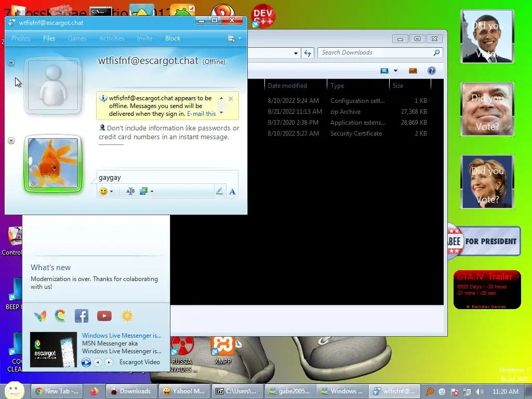
Task: Expand the Explorer address bar dropdown
Action: click(296, 54)
